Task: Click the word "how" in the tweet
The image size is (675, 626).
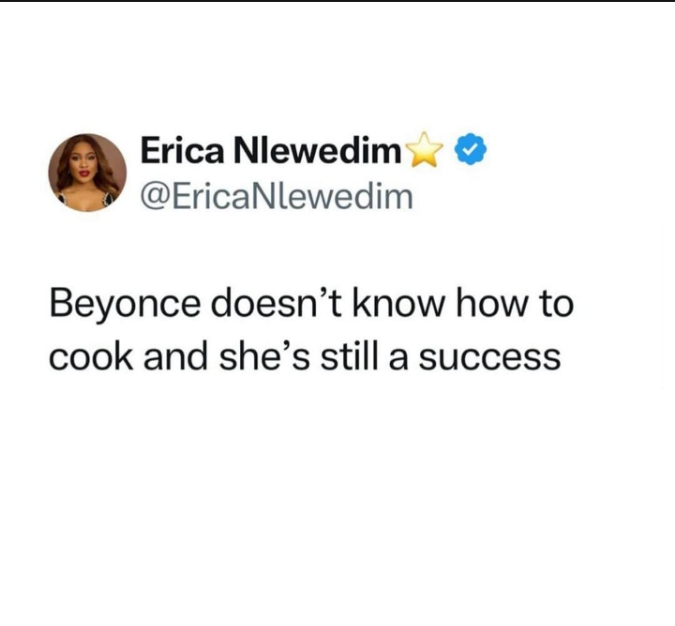Action: 491,302
